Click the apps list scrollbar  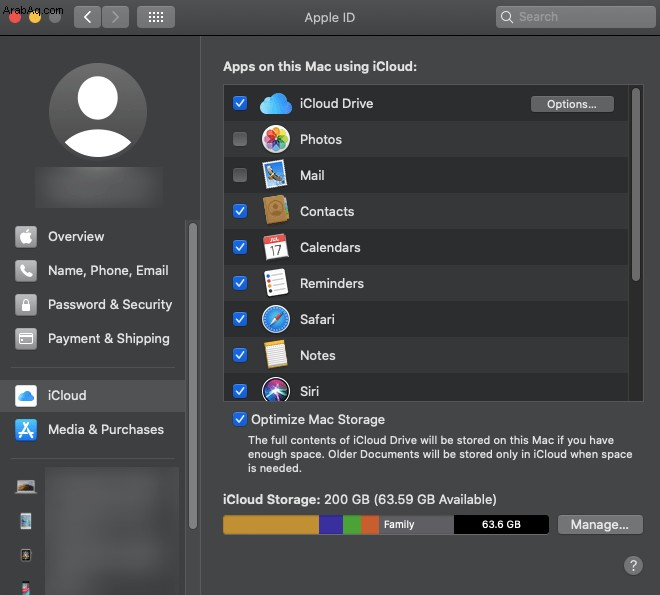pos(636,184)
